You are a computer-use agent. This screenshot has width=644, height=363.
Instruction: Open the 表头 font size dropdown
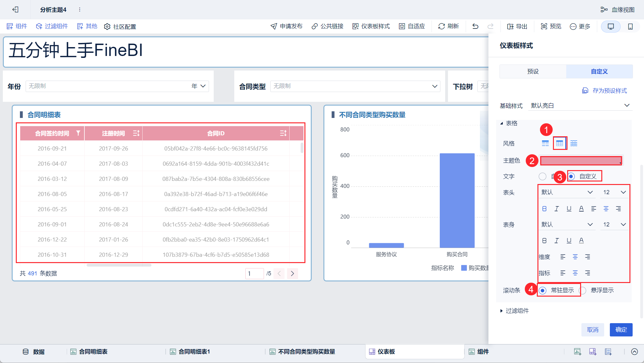(x=614, y=192)
